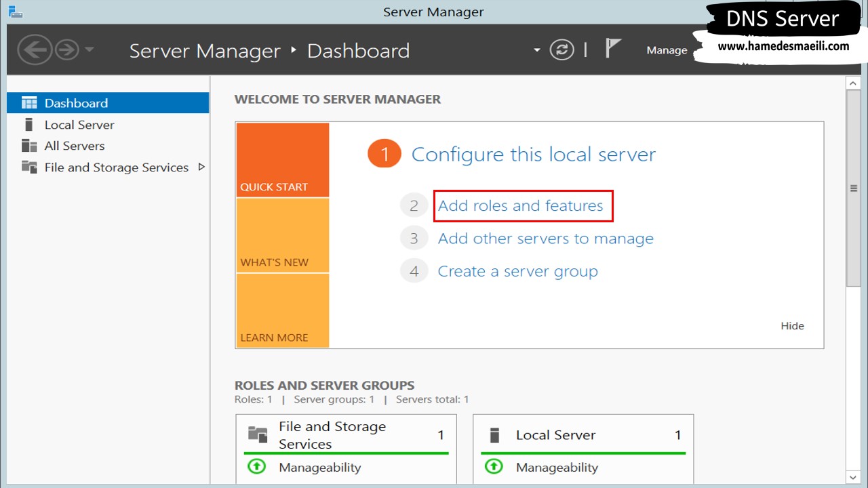Click the 'Roles: 1' summary text
The width and height of the screenshot is (868, 488).
(254, 400)
